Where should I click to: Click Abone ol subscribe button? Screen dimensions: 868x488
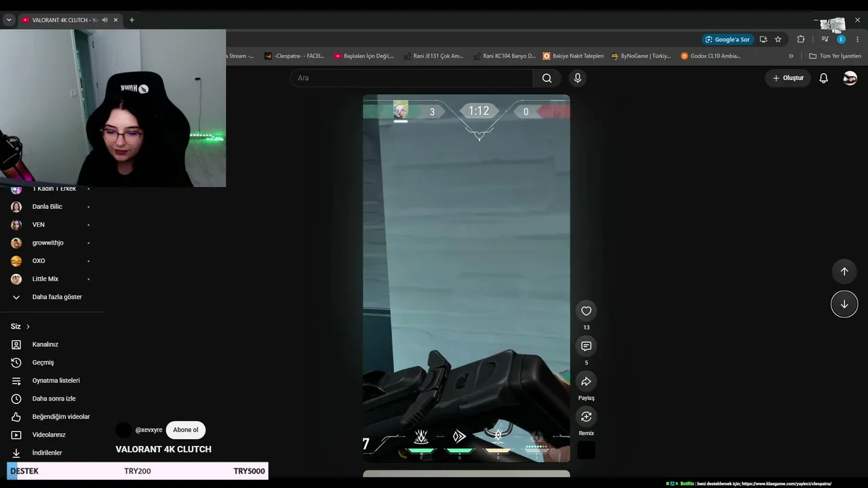click(x=186, y=430)
